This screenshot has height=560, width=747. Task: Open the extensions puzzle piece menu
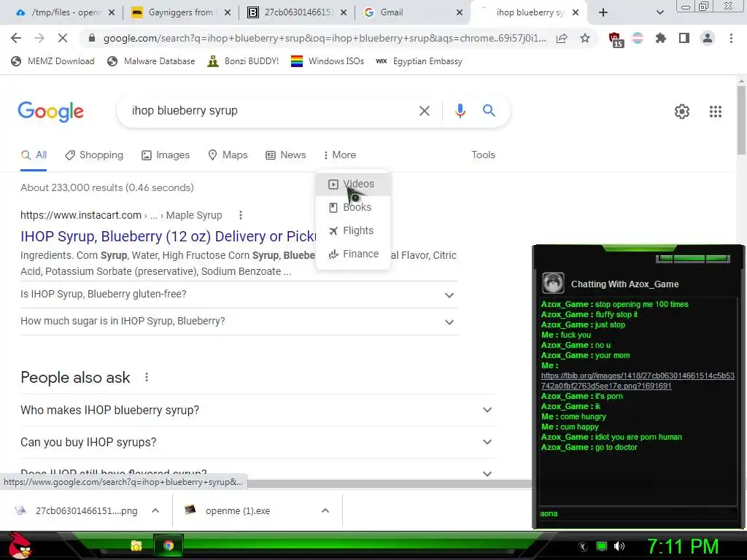click(660, 38)
